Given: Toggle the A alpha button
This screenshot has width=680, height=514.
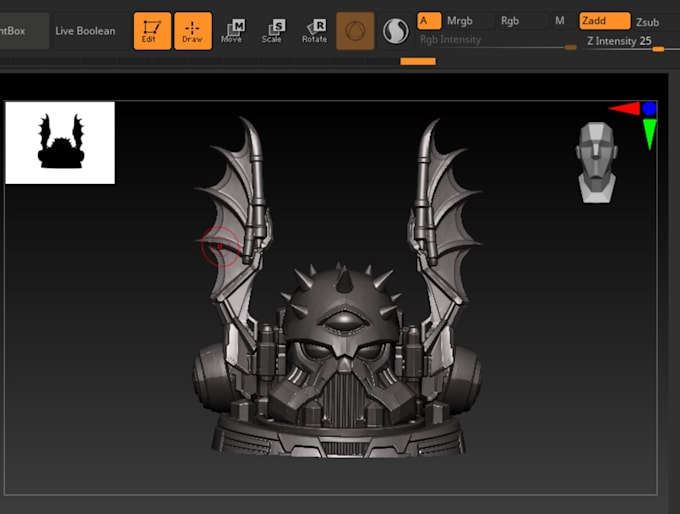Looking at the screenshot, I should pyautogui.click(x=429, y=21).
